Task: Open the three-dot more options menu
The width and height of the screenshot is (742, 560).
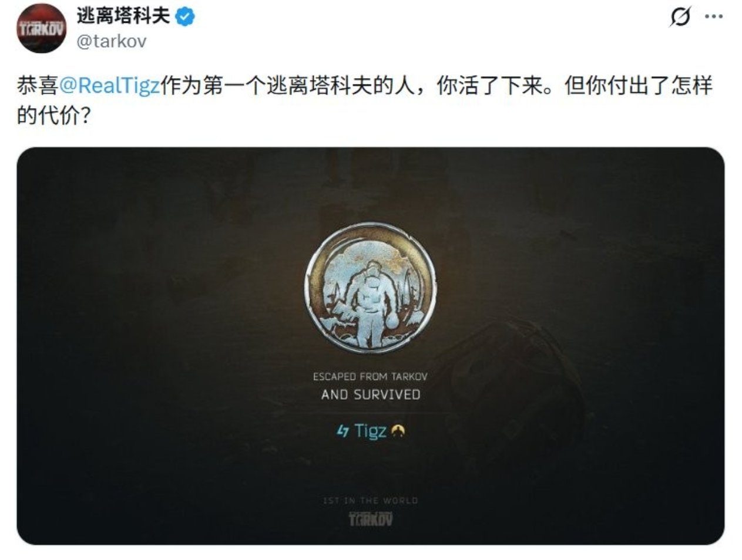Action: click(714, 17)
